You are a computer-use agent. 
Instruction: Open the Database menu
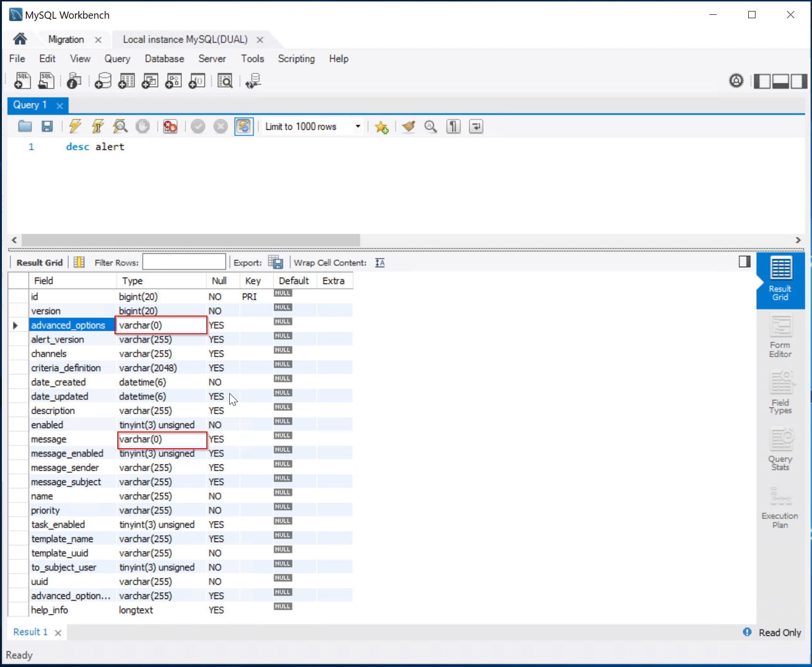164,58
